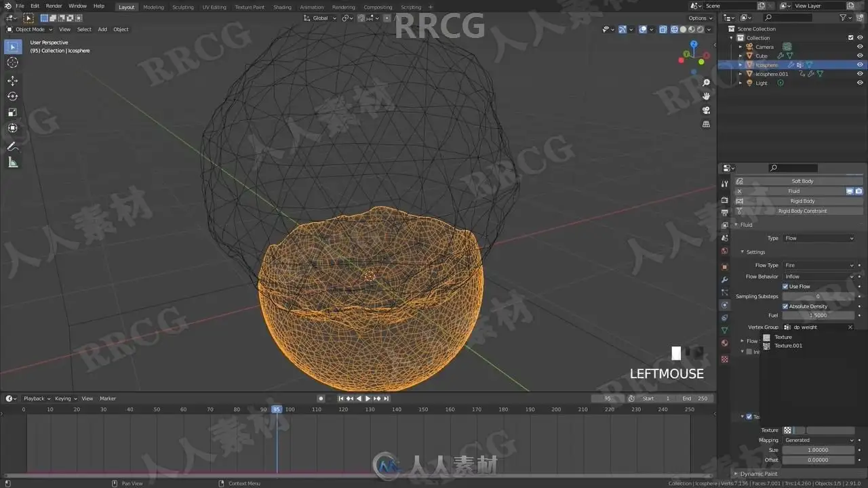Click the Blender logo menu
868x488 pixels.
(x=7, y=6)
